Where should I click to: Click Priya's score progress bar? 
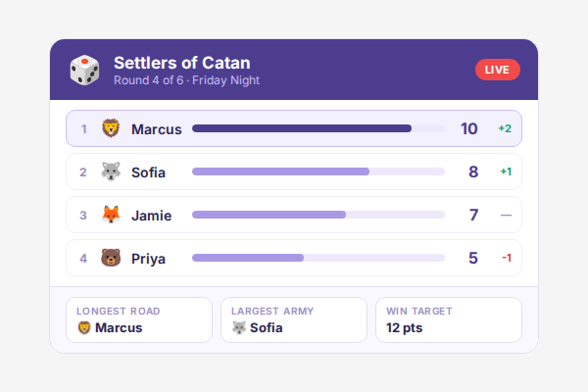(x=318, y=258)
